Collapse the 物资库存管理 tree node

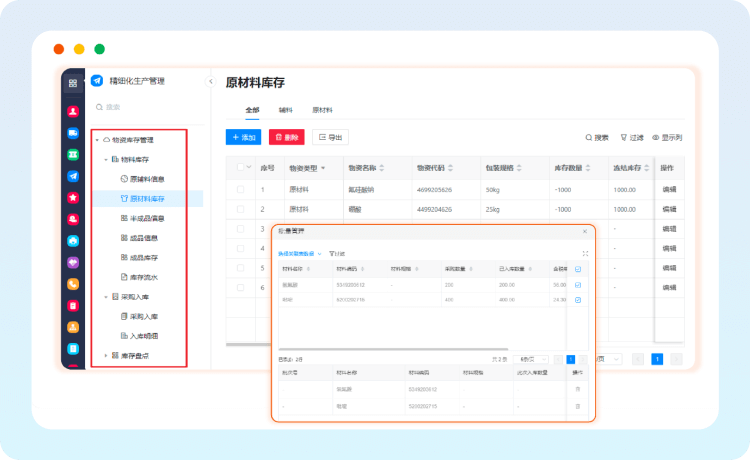pyautogui.click(x=97, y=140)
